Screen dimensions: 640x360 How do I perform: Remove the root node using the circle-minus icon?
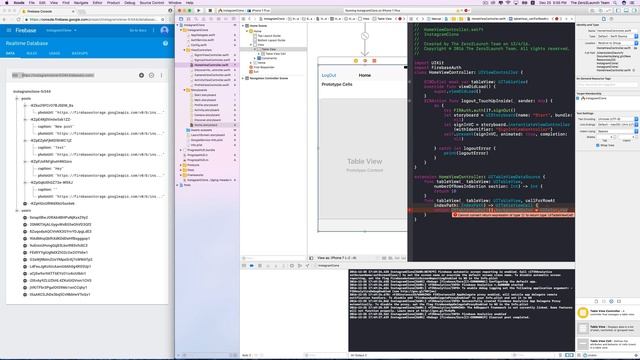(x=151, y=75)
